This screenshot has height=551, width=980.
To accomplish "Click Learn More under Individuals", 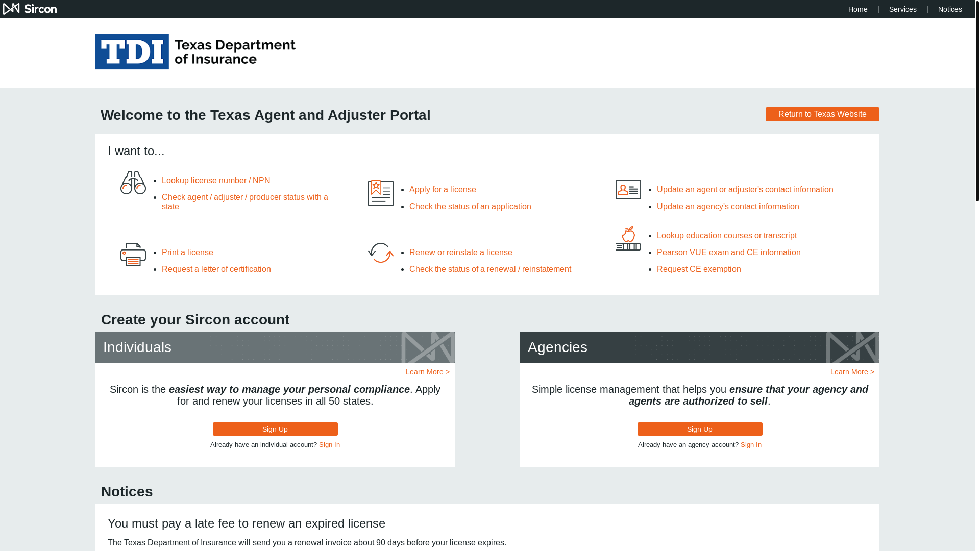I will (428, 372).
